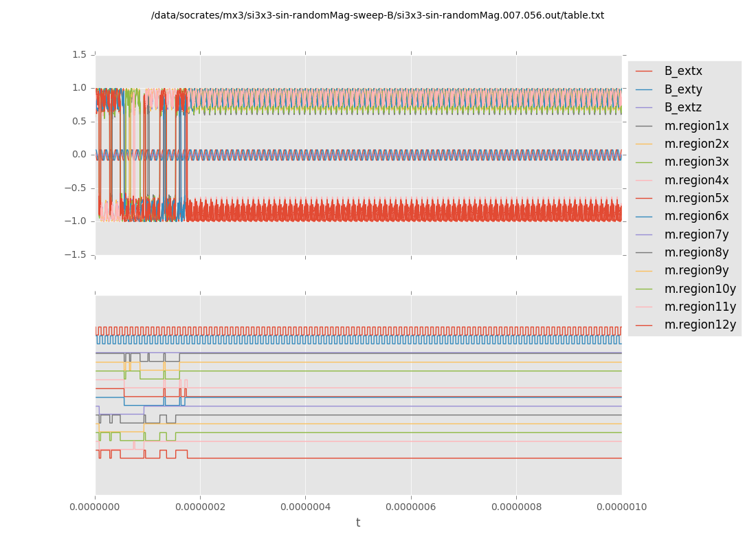Click the line swatch beside m.region10y

(x=644, y=289)
